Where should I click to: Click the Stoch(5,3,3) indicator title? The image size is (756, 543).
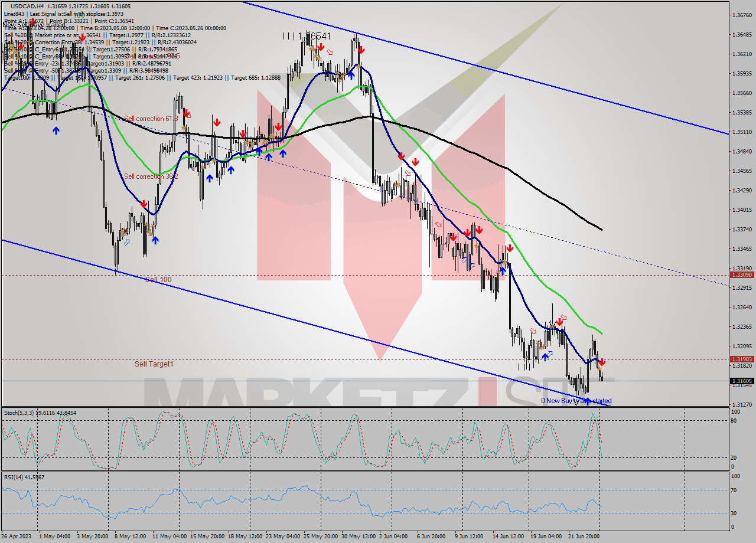point(40,413)
